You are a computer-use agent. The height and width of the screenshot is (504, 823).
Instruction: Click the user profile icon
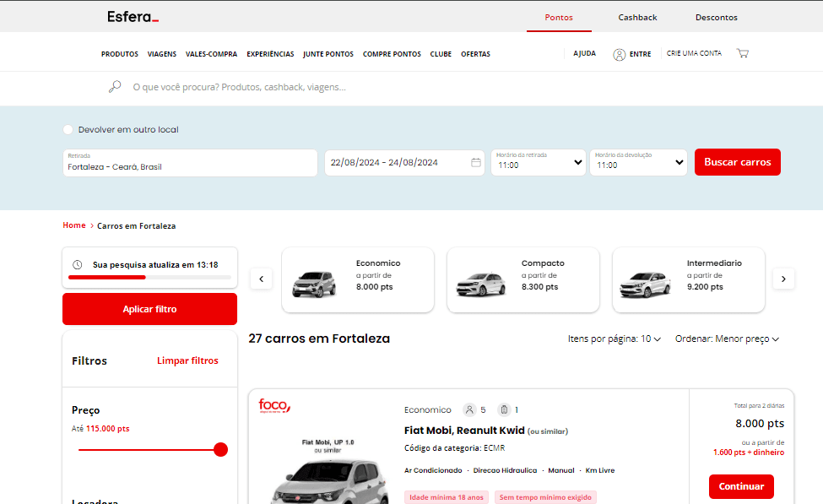620,54
